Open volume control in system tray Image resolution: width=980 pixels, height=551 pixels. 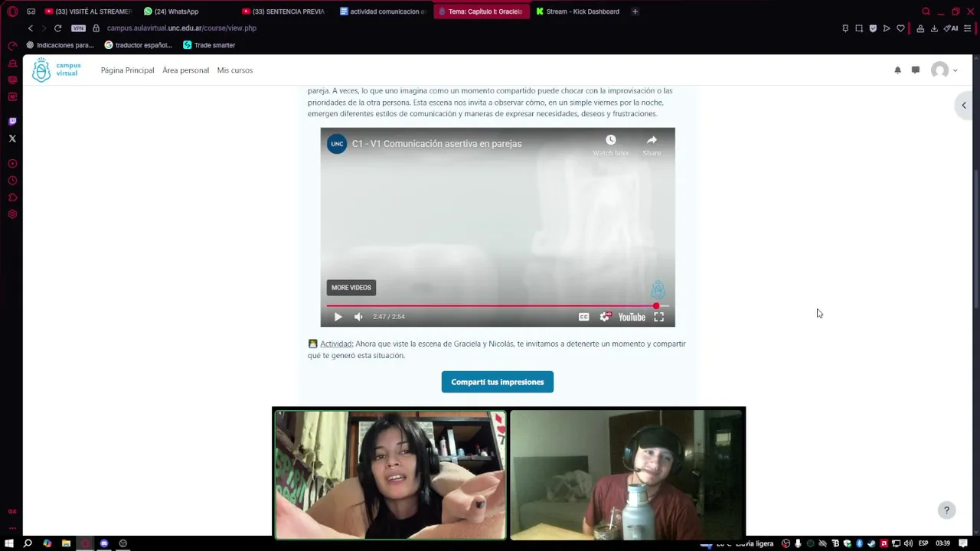pos(908,543)
